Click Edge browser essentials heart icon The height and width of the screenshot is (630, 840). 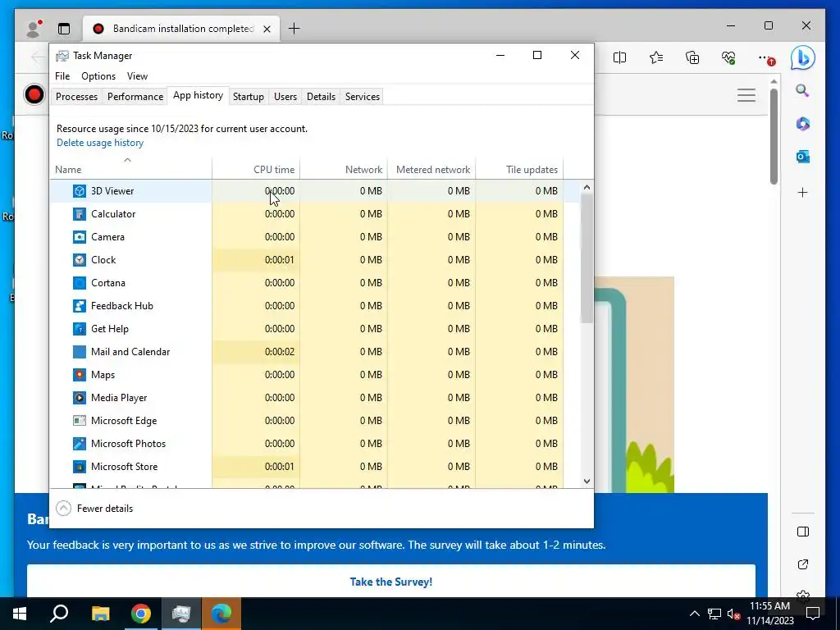tap(728, 57)
